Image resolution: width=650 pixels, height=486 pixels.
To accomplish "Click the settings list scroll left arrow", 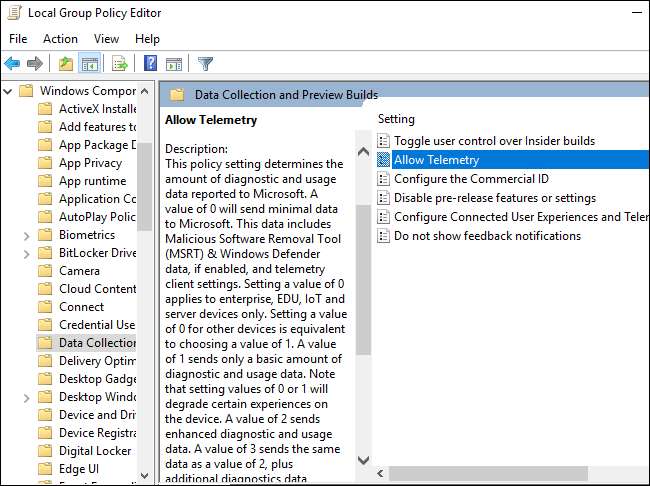I will pyautogui.click(x=380, y=473).
